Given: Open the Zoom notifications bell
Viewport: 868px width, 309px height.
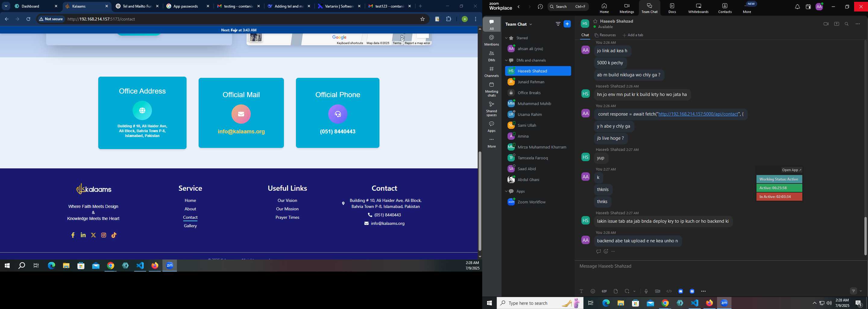Looking at the screenshot, I should click(797, 7).
